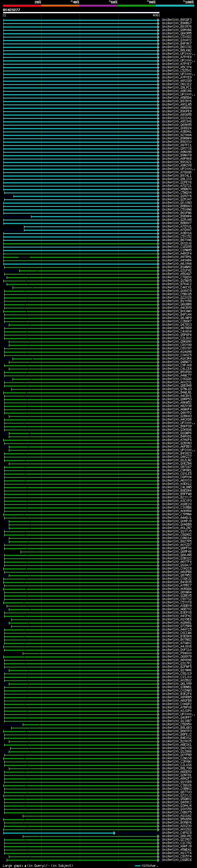Click the red 20% identity legend segment

(x=22, y=6)
